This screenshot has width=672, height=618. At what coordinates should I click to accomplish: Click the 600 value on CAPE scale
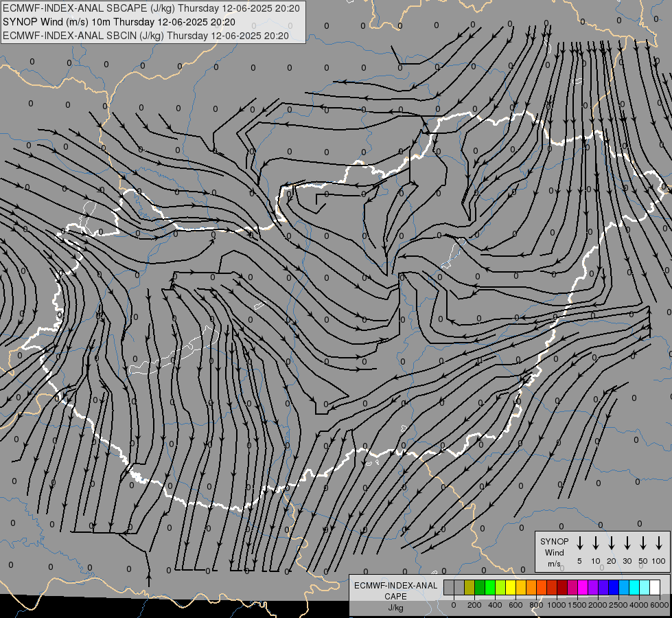pyautogui.click(x=515, y=605)
